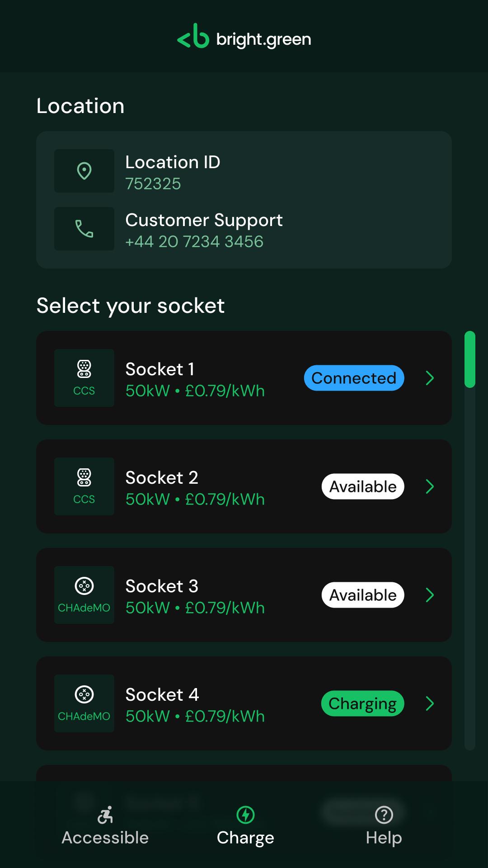488x868 pixels.
Task: Click the green socket list scrollbar thumb
Action: pyautogui.click(x=470, y=359)
